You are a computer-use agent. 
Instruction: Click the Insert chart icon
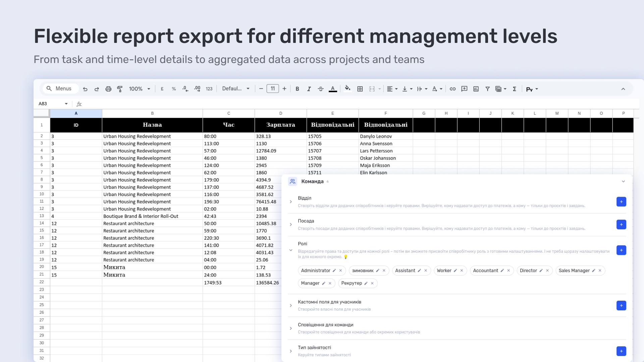point(476,89)
